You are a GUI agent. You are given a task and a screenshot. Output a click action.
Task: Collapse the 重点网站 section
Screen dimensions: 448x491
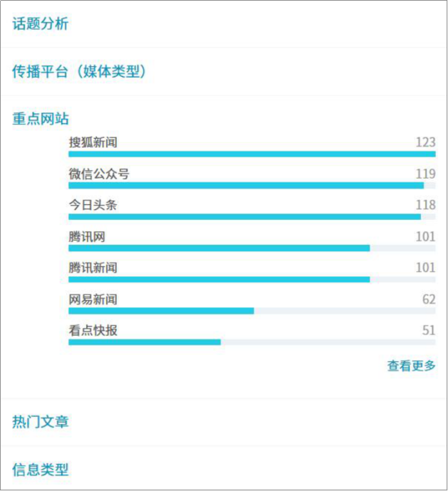(41, 119)
